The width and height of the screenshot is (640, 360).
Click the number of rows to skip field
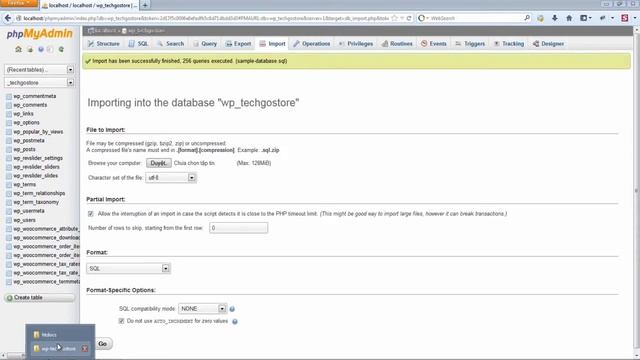coord(239,228)
